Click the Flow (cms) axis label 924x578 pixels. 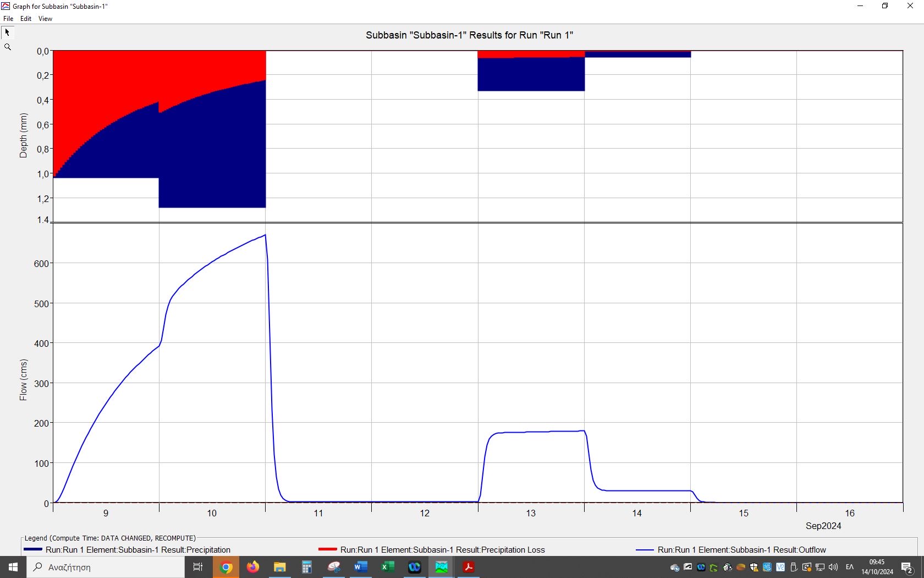point(23,380)
